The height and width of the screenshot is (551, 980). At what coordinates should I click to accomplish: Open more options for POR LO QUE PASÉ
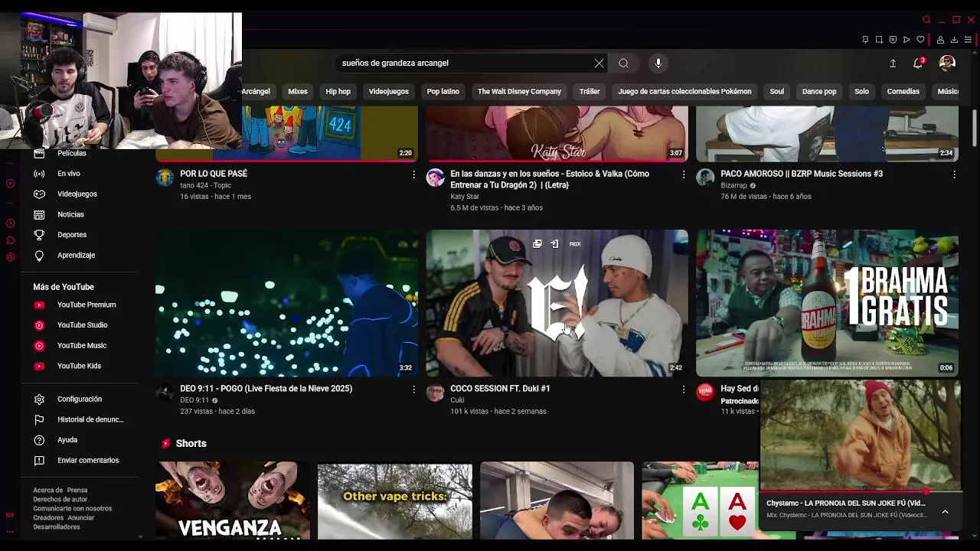[413, 174]
